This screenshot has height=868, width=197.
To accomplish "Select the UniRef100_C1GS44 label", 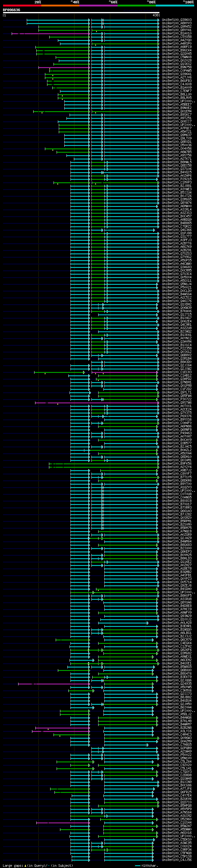I will pos(177,822).
